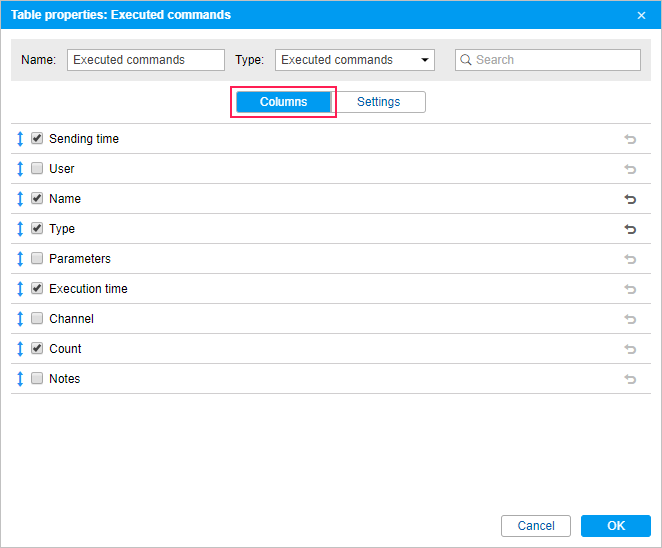
Task: Close the Table properties dialog
Action: click(641, 16)
